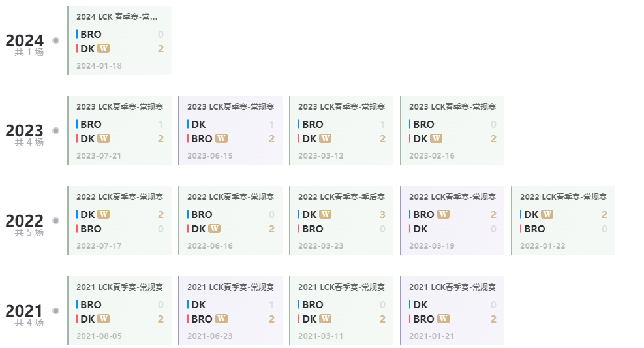Open the 2021-08-05 summer match card
The width and height of the screenshot is (644, 348).
[x=119, y=311]
